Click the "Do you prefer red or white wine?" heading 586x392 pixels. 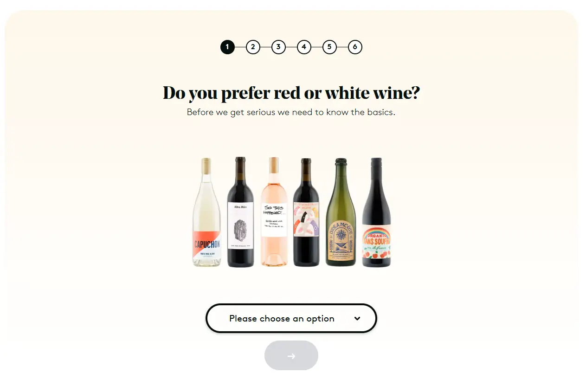click(x=291, y=93)
